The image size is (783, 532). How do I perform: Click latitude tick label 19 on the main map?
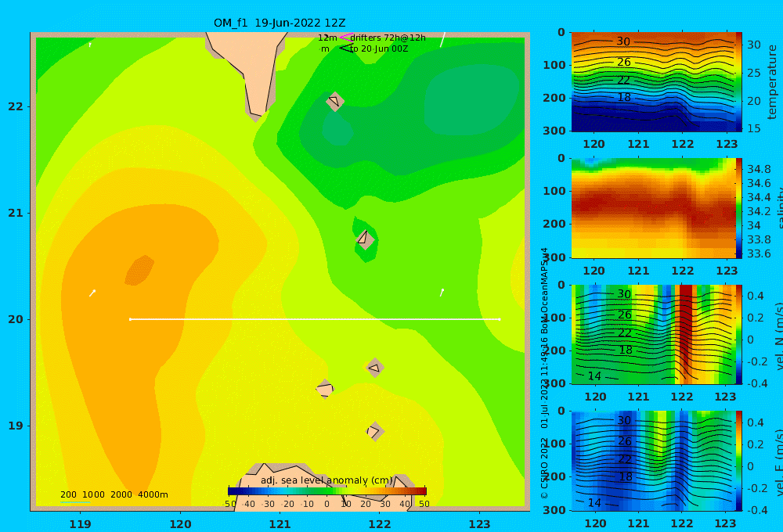click(16, 426)
